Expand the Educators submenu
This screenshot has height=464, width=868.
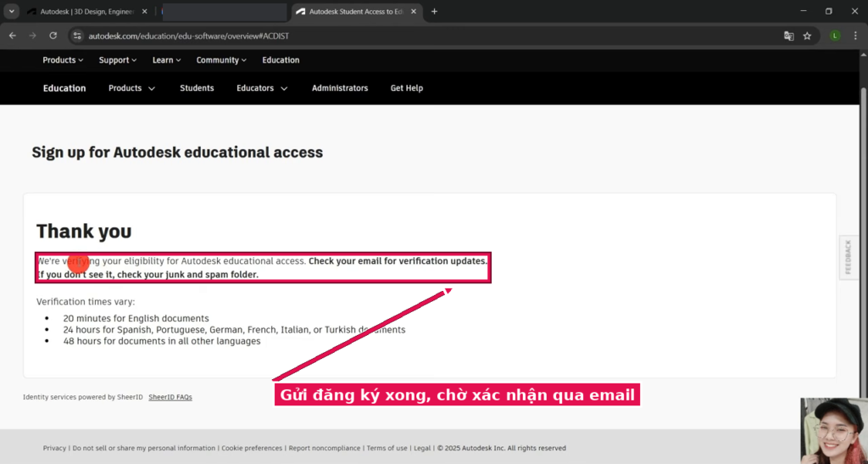click(262, 88)
